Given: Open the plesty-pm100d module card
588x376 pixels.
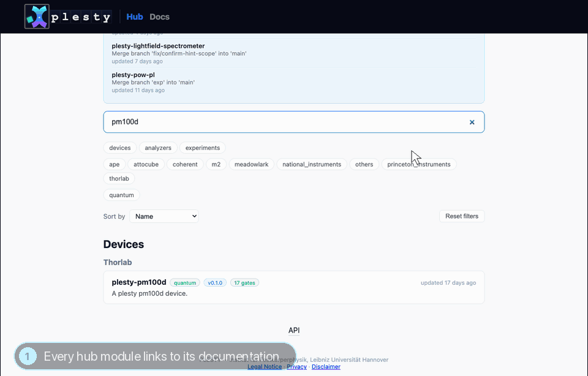Looking at the screenshot, I should coord(293,287).
